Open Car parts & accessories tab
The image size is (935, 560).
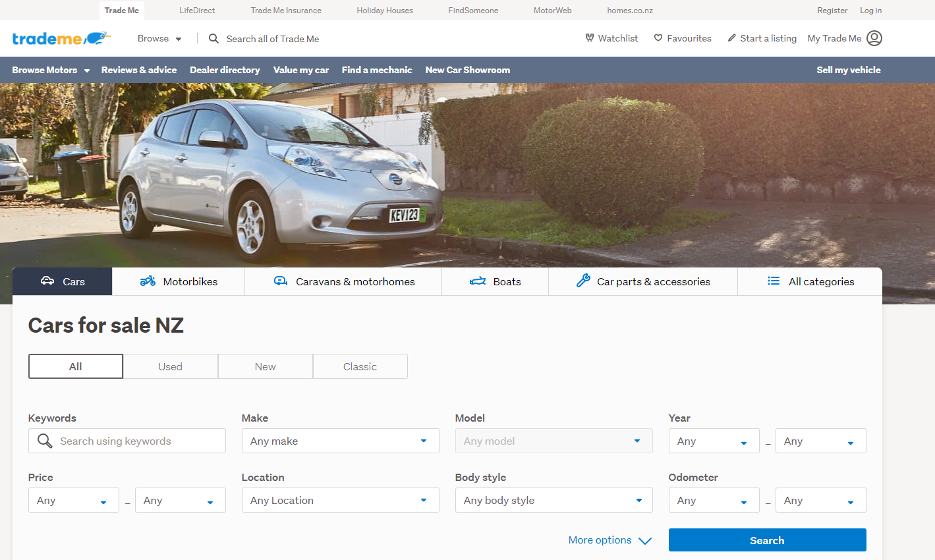point(643,281)
